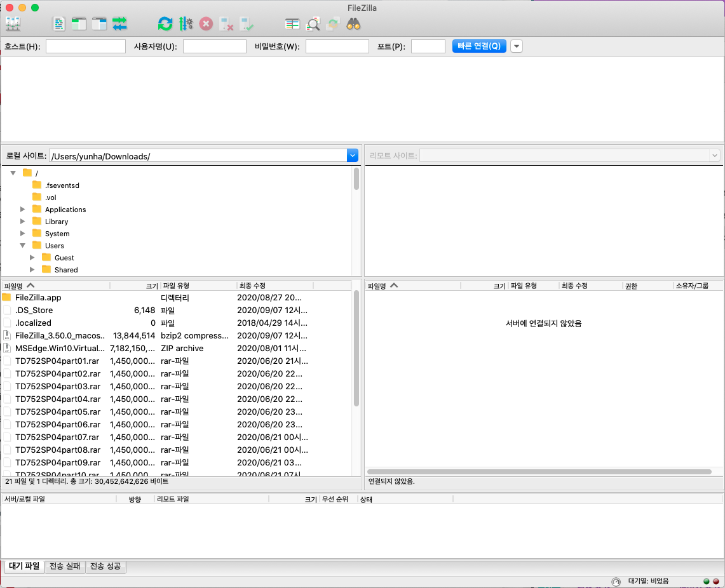Toggle remote directory tree icon

tap(99, 23)
